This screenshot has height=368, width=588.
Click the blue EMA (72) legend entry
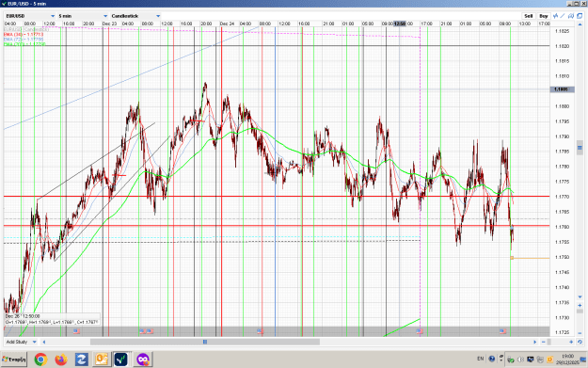click(24, 39)
